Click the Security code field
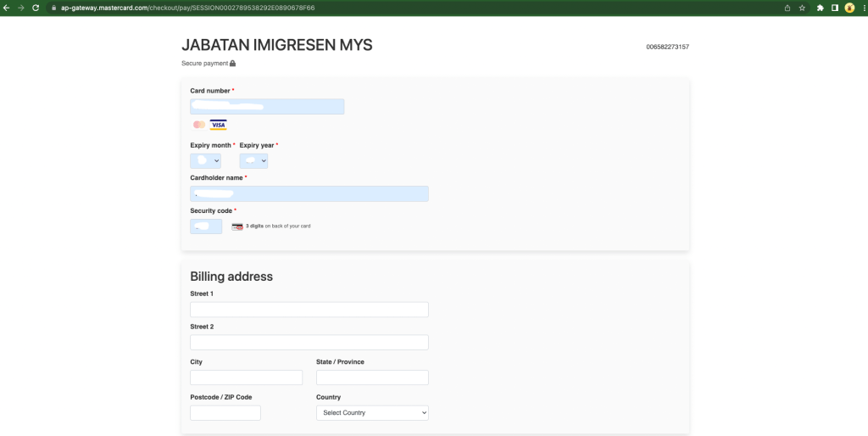868x436 pixels. [206, 226]
